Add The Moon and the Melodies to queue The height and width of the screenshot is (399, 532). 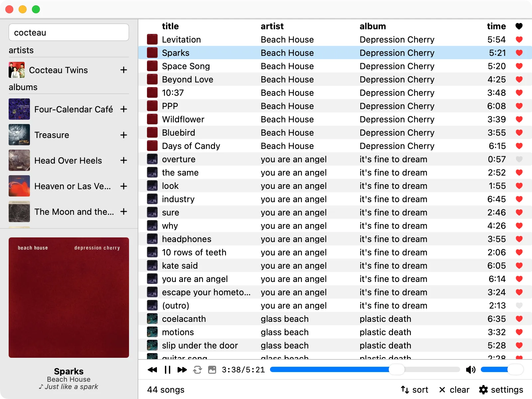pos(124,211)
